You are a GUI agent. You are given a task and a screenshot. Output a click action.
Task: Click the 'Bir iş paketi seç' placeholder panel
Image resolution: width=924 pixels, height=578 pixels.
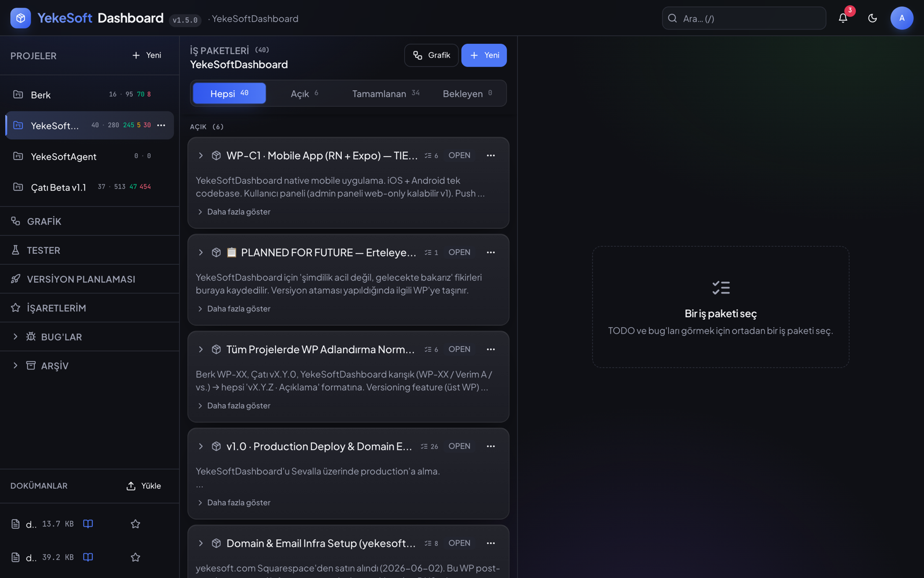pyautogui.click(x=720, y=307)
